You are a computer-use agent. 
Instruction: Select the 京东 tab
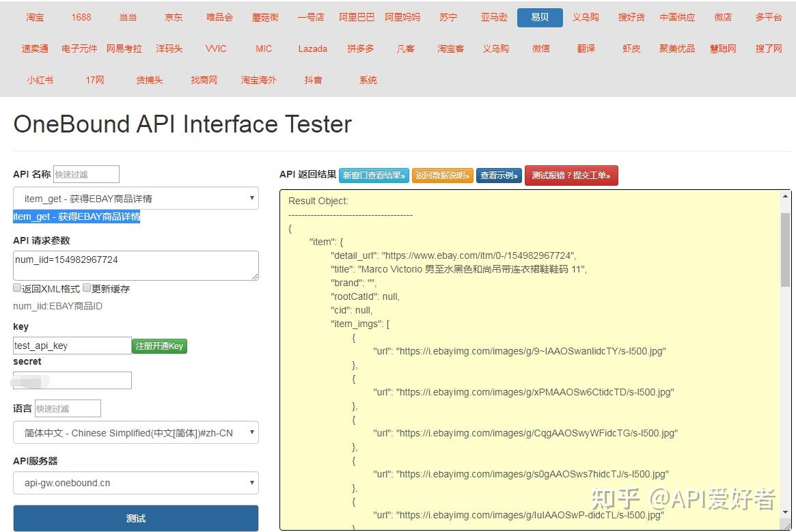tap(174, 17)
